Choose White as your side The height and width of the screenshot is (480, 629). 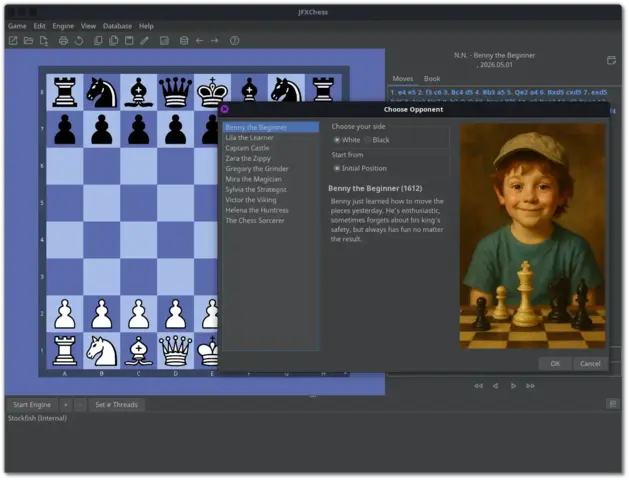(x=347, y=140)
